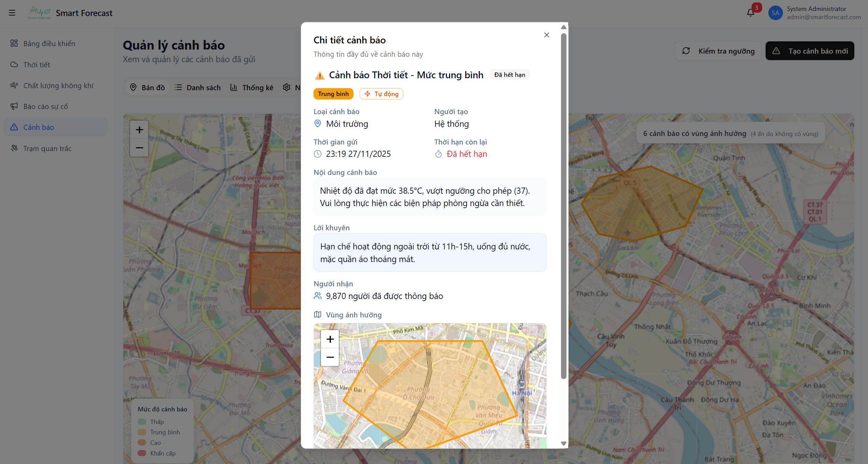Open the hamburger menu icon

(12, 13)
